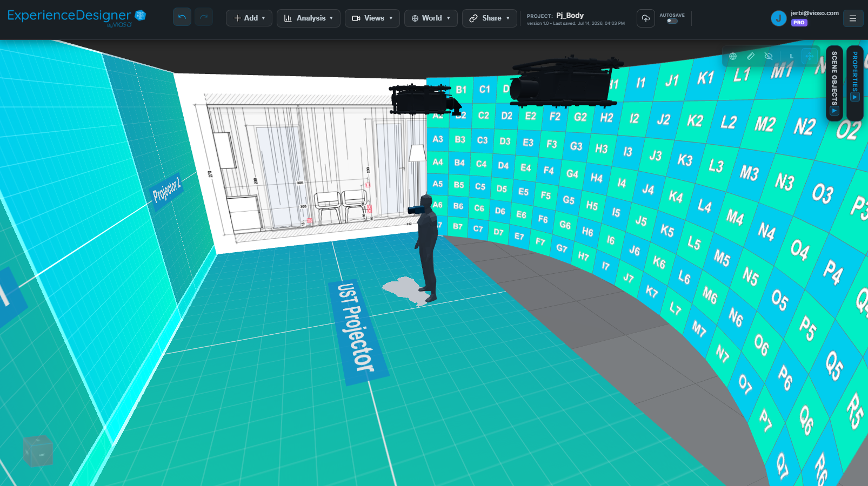Screen dimensions: 868x486
Task: Toggle the hidden-eye visibility icon
Action: [769, 56]
